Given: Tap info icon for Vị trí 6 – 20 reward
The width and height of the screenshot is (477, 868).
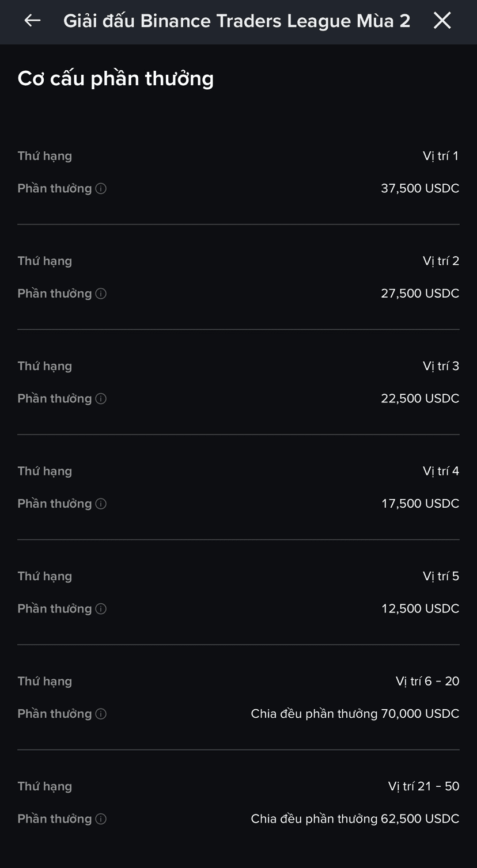Looking at the screenshot, I should [x=101, y=714].
